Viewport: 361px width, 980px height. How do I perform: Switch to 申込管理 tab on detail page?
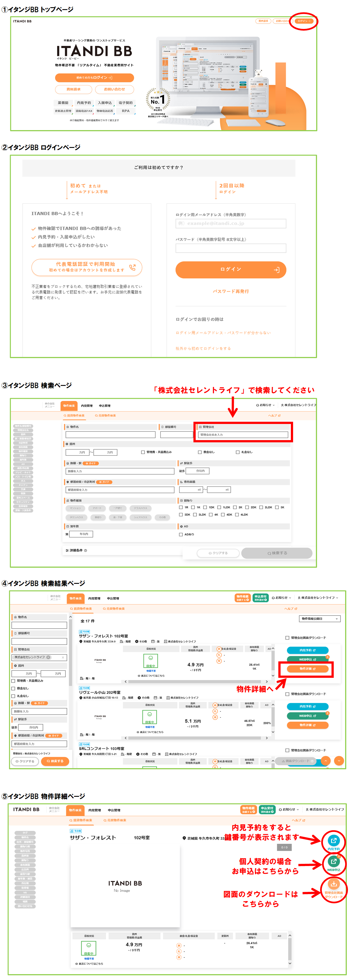coord(114,810)
